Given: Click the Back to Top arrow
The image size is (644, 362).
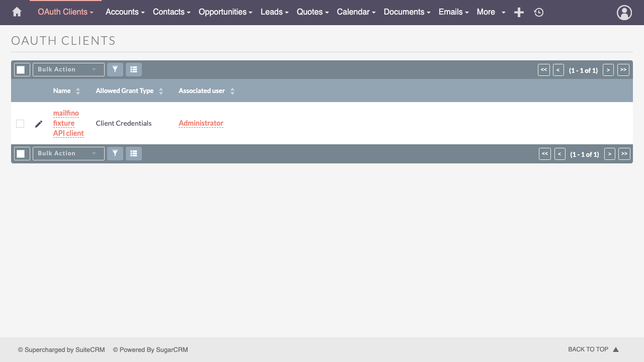Looking at the screenshot, I should coord(616,349).
